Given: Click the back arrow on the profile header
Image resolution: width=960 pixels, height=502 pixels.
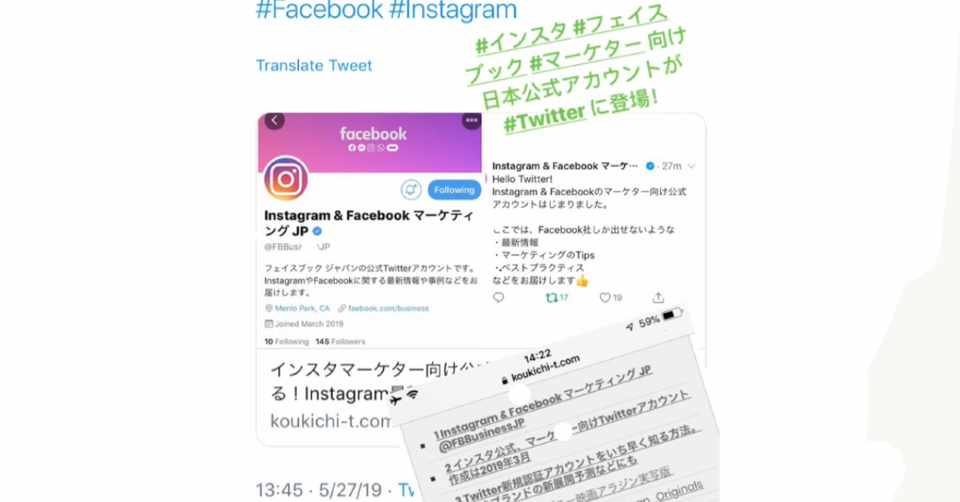Looking at the screenshot, I should (x=274, y=120).
